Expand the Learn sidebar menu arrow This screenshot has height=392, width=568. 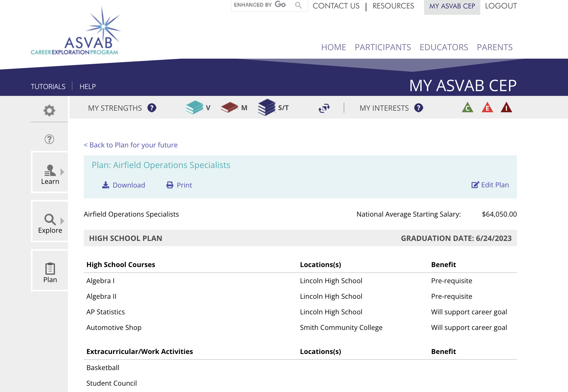point(62,172)
